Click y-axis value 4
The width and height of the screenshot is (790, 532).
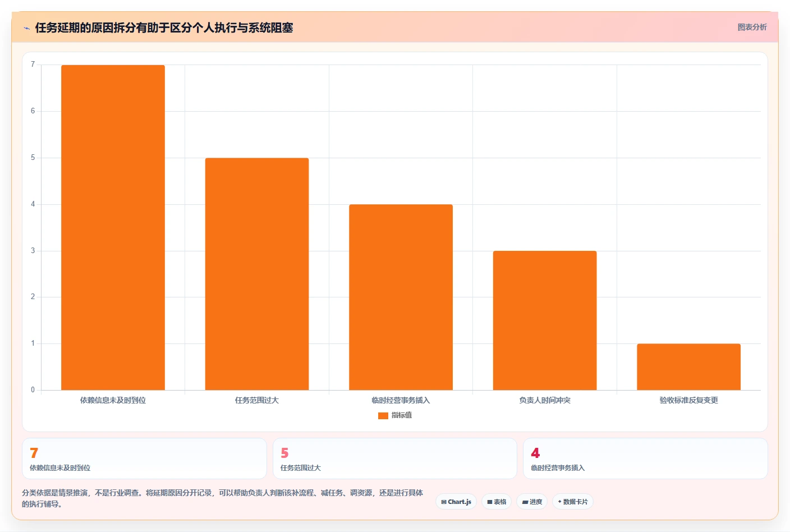click(x=33, y=204)
